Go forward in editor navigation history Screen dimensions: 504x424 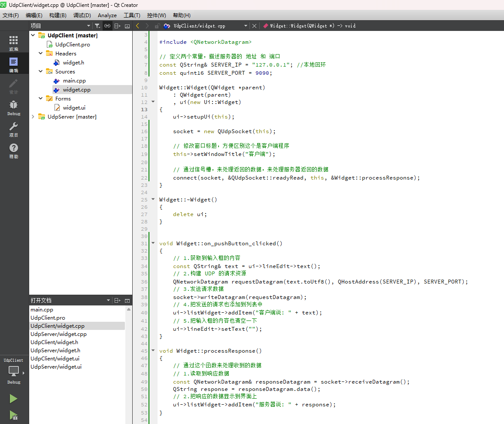click(147, 26)
